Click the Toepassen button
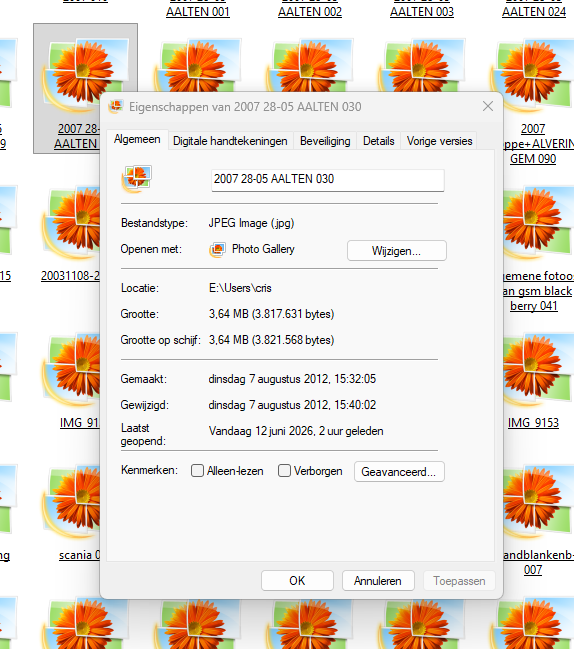 pyautogui.click(x=459, y=581)
